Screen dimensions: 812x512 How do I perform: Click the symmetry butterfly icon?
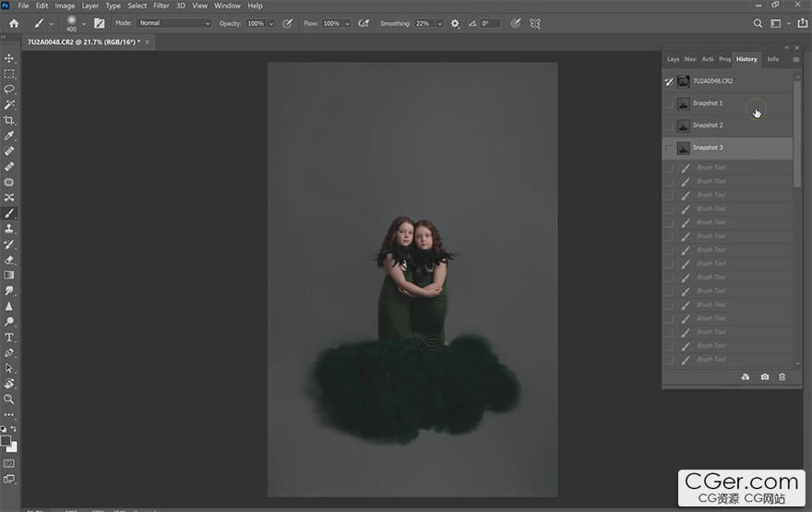pos(535,23)
